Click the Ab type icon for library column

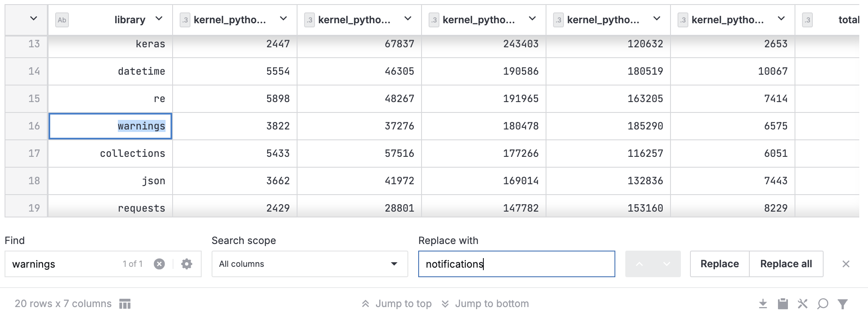[62, 20]
